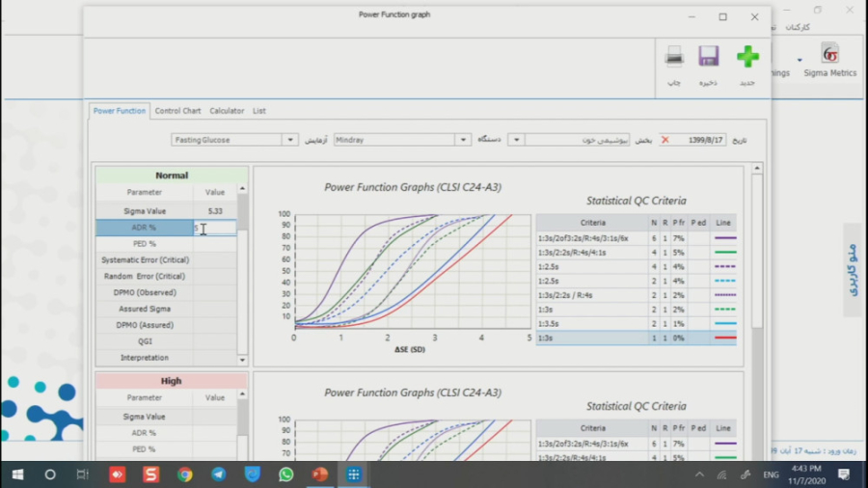Expand department section dropdown arrow

(x=516, y=140)
